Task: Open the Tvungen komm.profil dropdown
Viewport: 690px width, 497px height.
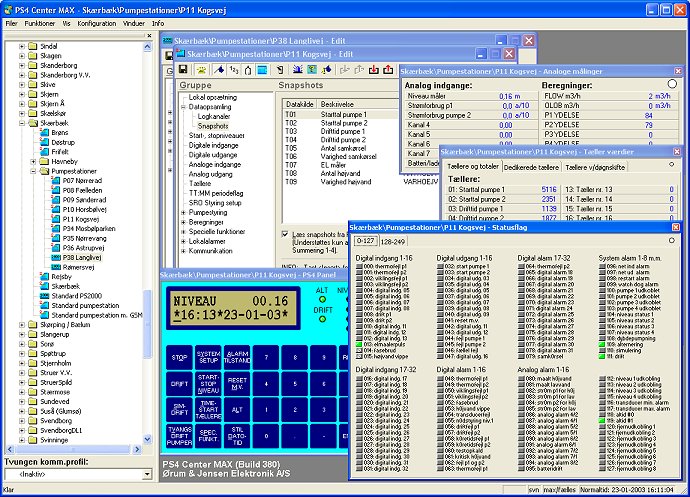Action: (147, 474)
